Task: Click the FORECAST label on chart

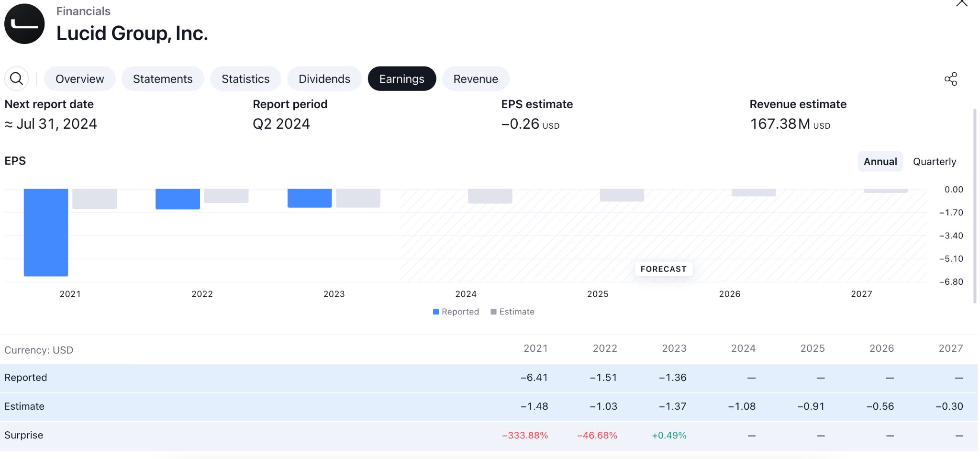Action: coord(664,269)
